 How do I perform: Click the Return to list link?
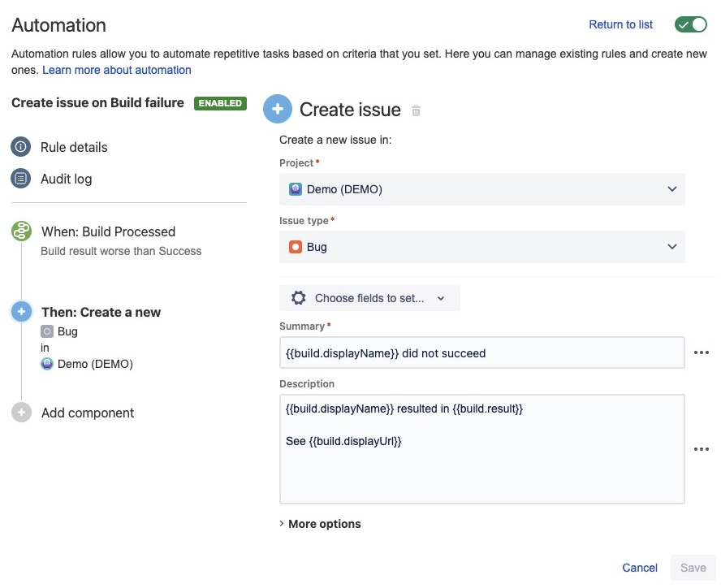(x=620, y=24)
